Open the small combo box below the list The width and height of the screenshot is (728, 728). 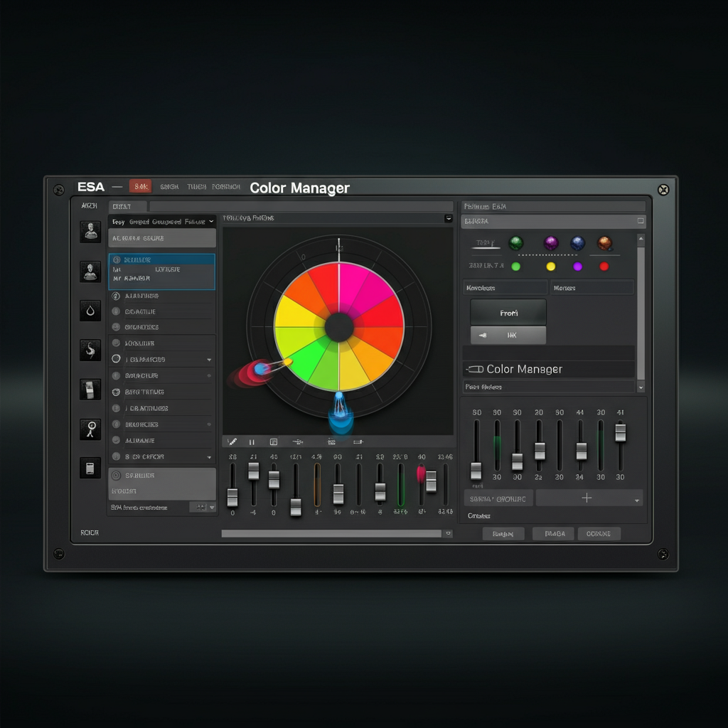click(203, 508)
